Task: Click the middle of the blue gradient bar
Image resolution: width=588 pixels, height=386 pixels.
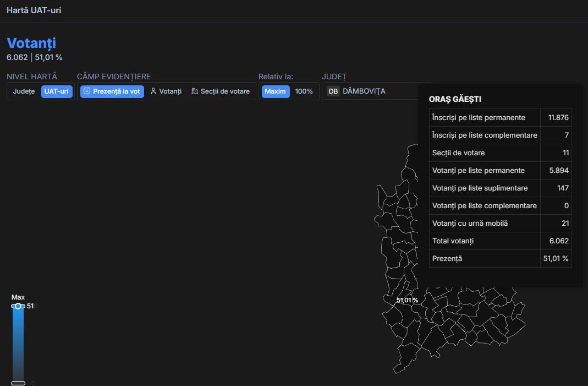Action: coord(18,344)
